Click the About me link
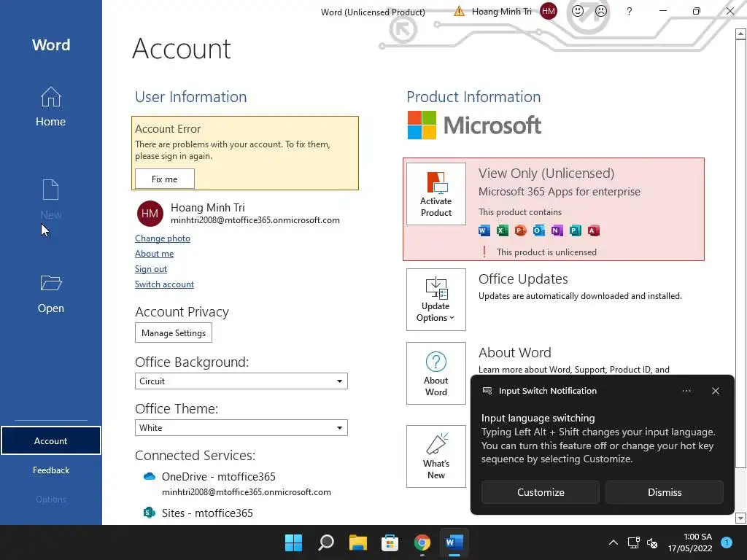 pyautogui.click(x=155, y=253)
